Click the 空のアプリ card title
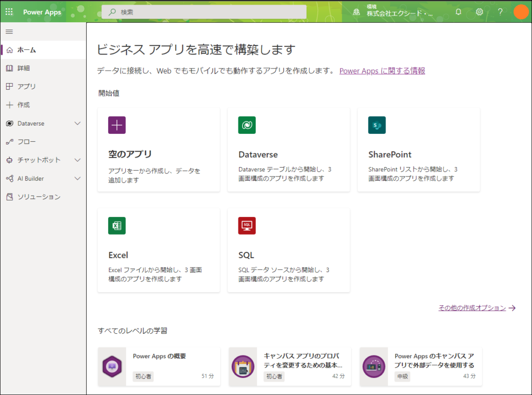This screenshot has width=532, height=395. [x=130, y=154]
